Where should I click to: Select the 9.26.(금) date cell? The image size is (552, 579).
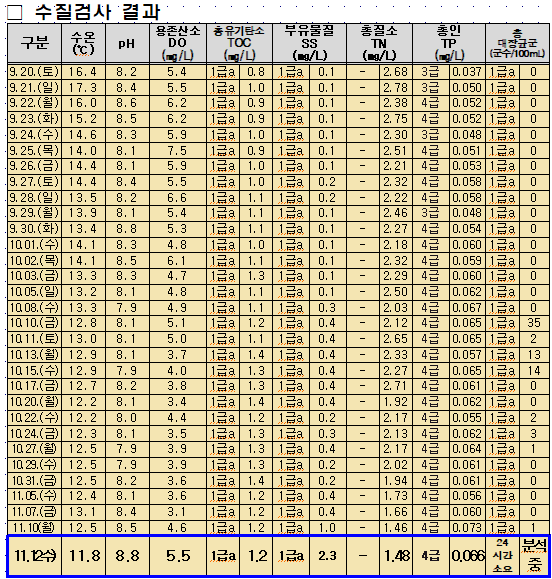pos(34,166)
